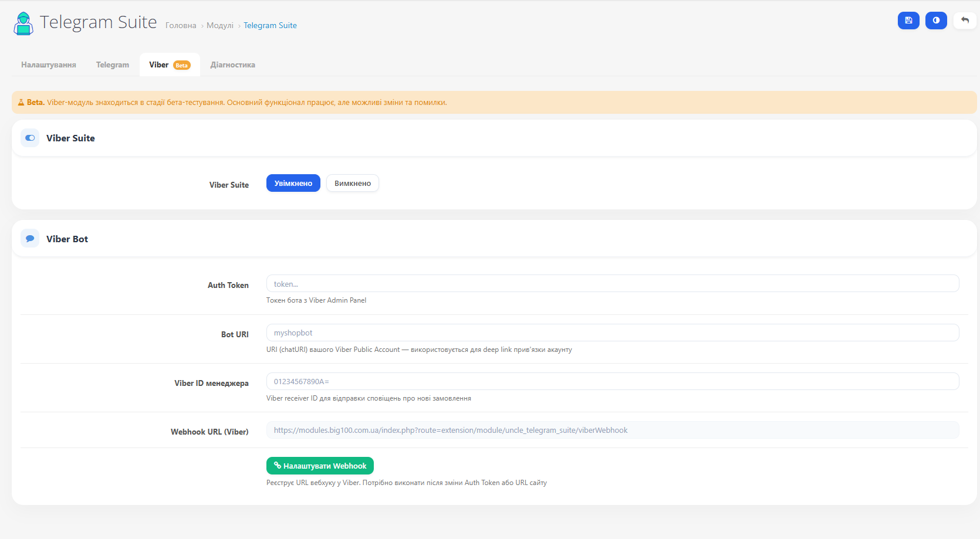Click the Налаштувати Webhook green button
This screenshot has width=980, height=539.
tap(320, 466)
